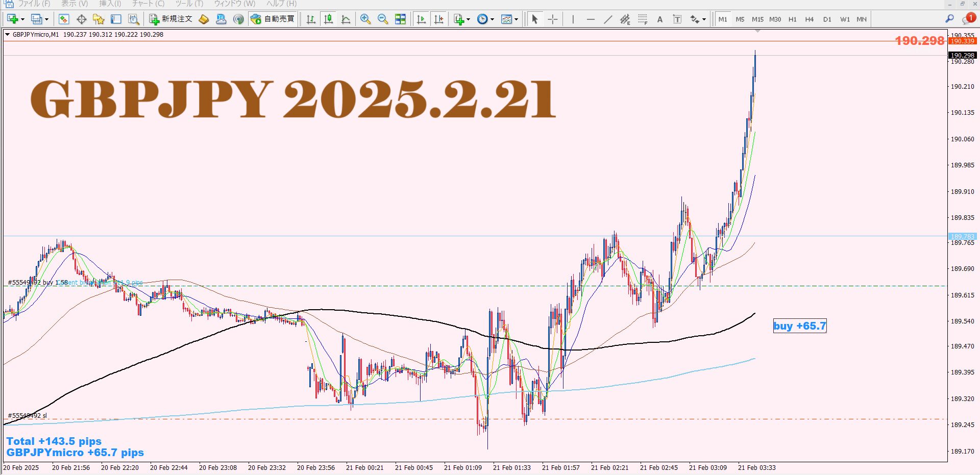The image size is (980, 475).
Task: Open the profiles icon
Action: (x=36, y=19)
